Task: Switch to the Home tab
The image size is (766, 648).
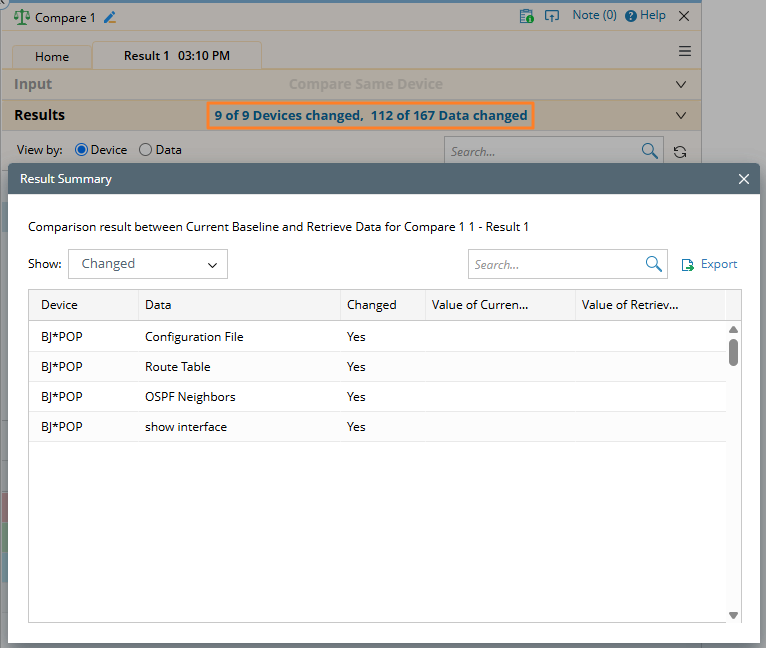Action: coord(52,57)
